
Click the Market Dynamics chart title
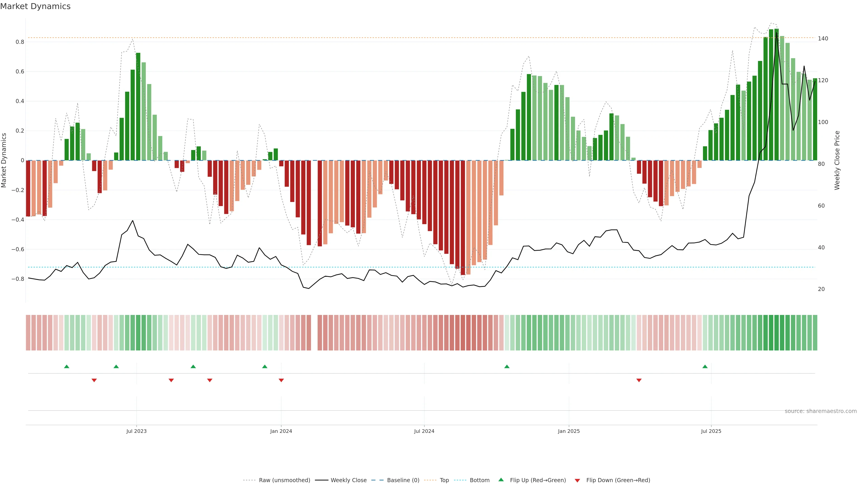pyautogui.click(x=35, y=6)
